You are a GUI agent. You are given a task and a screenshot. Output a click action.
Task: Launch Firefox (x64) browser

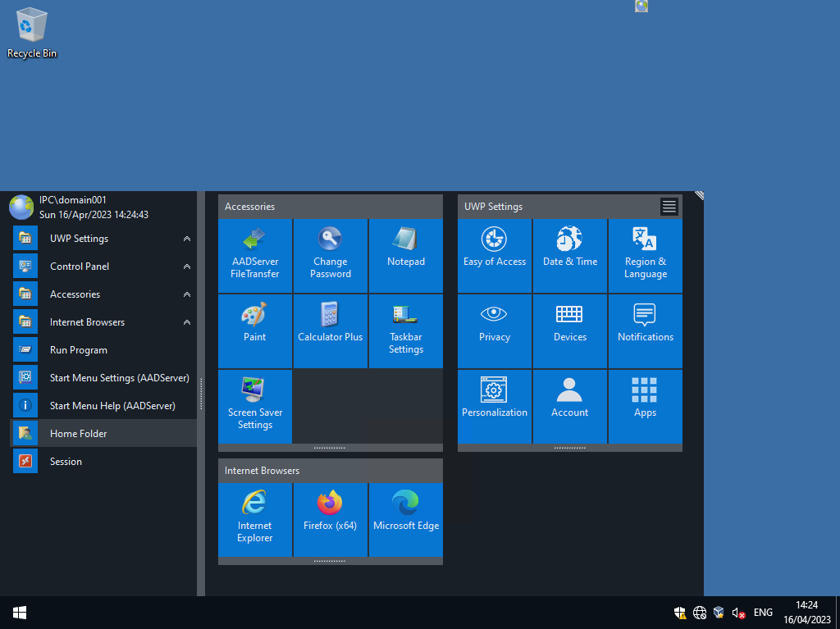pyautogui.click(x=331, y=519)
